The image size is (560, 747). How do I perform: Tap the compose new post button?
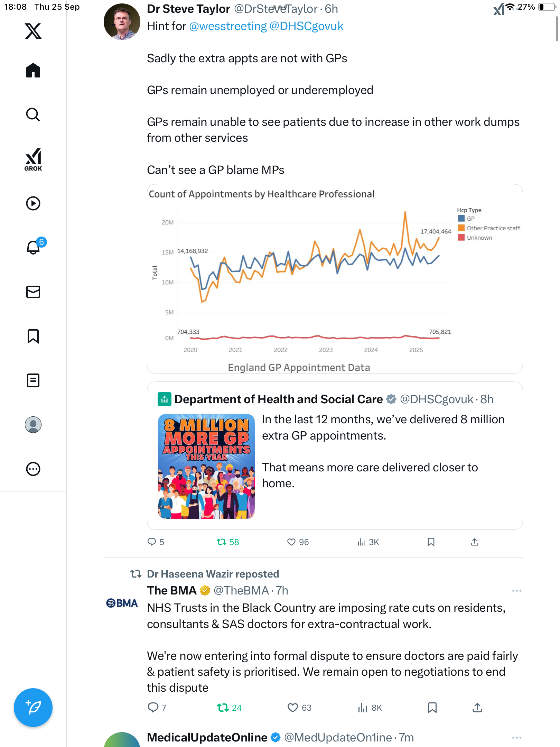[x=33, y=708]
